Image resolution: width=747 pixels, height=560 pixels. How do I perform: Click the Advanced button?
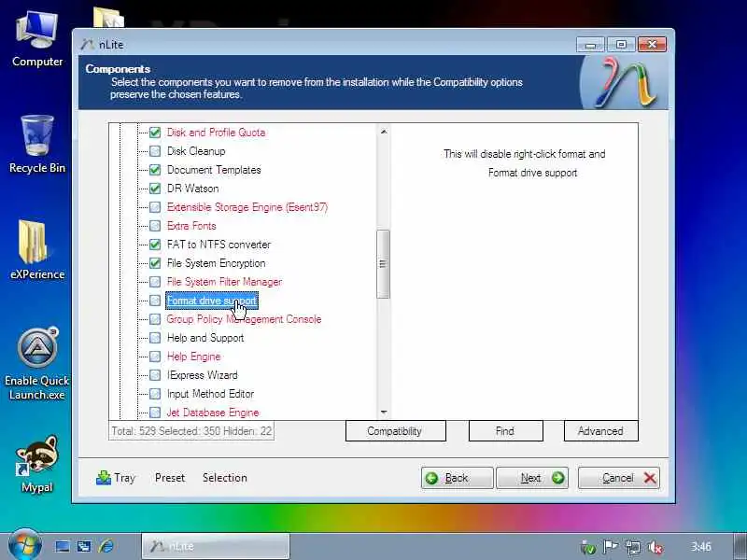600,431
